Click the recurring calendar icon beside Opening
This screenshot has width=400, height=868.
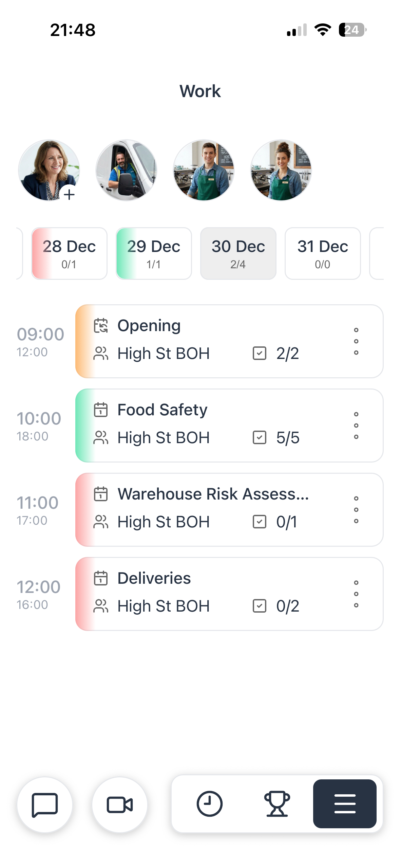click(101, 325)
